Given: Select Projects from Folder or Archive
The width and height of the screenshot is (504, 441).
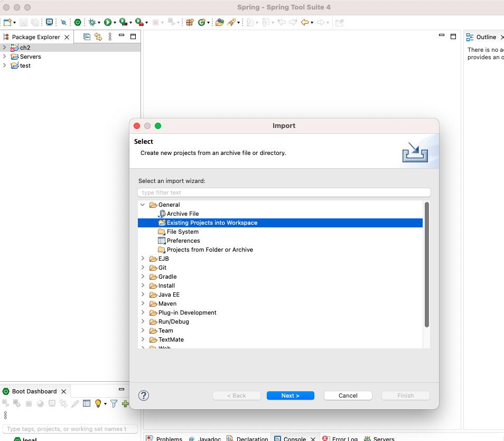Looking at the screenshot, I should pos(210,250).
